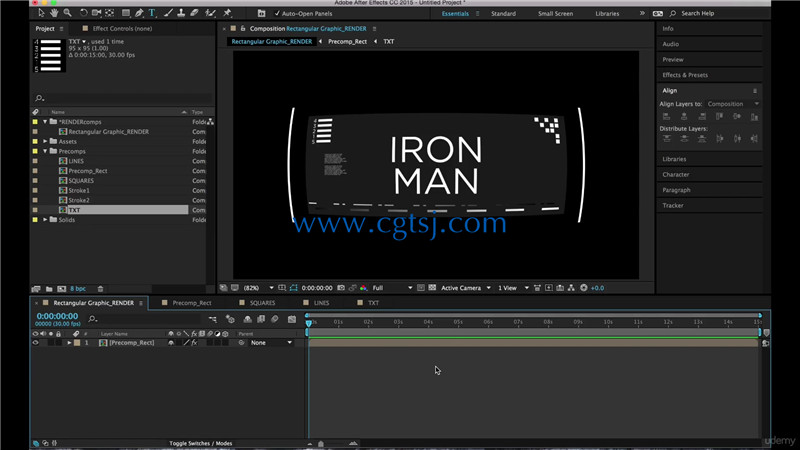This screenshot has height=450, width=800.
Task: Toggle the Graph Editor in timeline
Action: click(x=292, y=319)
